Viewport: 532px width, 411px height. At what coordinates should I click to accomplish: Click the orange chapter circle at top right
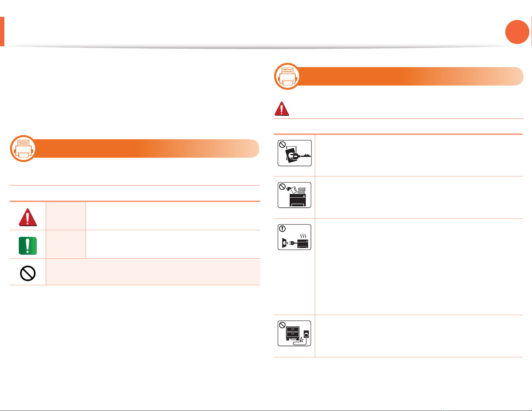[x=517, y=32]
